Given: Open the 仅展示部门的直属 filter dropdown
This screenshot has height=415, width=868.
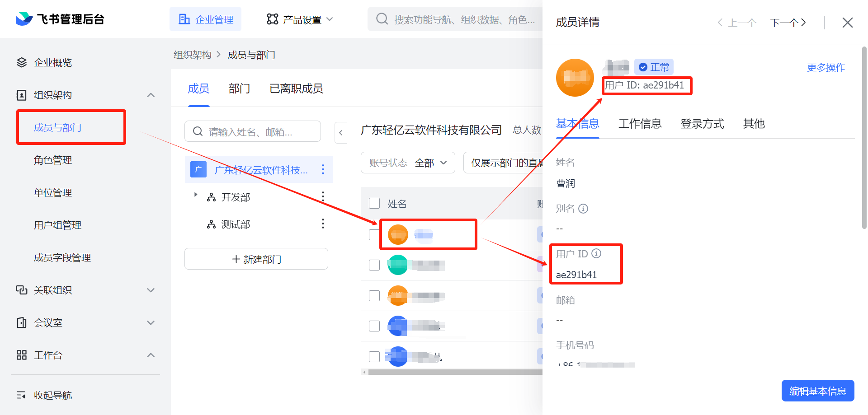Looking at the screenshot, I should tap(503, 163).
